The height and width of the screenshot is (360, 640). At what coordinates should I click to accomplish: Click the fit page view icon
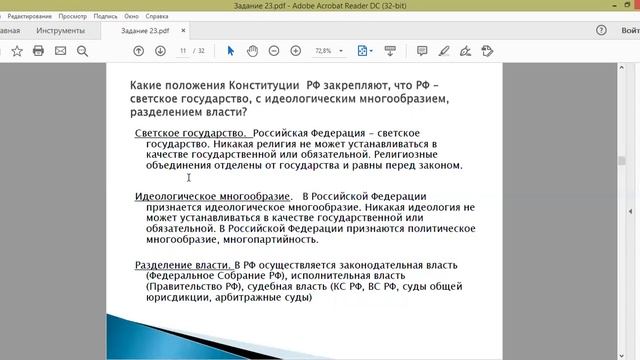[362, 51]
